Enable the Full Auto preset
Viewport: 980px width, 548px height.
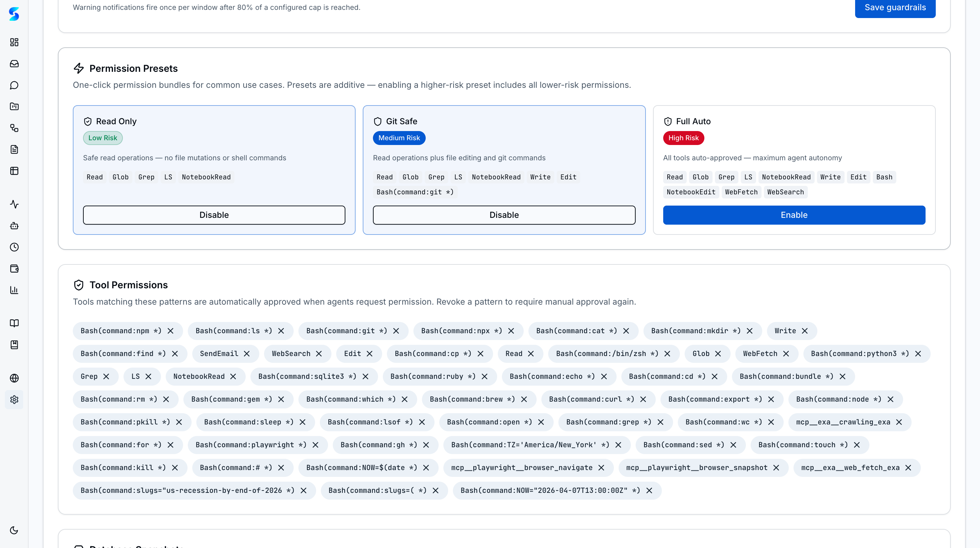(x=794, y=215)
